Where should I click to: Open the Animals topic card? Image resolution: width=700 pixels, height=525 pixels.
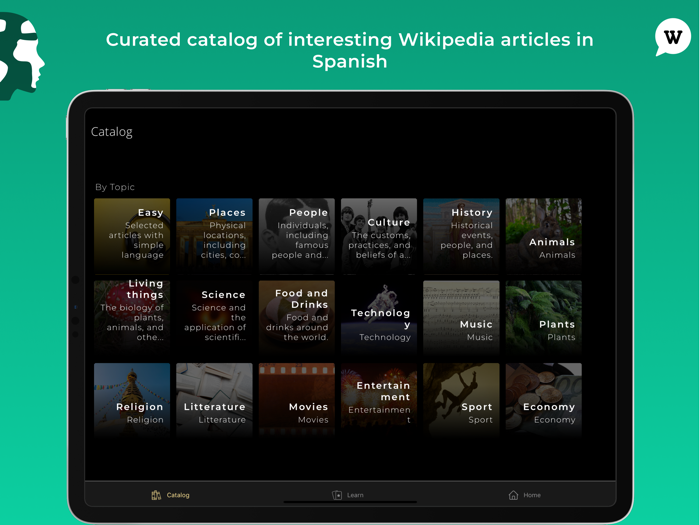point(544,236)
